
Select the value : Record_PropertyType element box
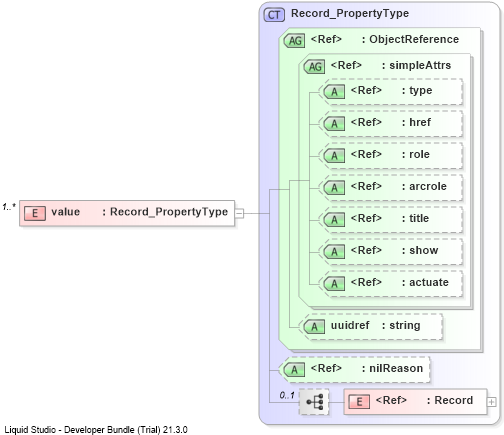(127, 213)
